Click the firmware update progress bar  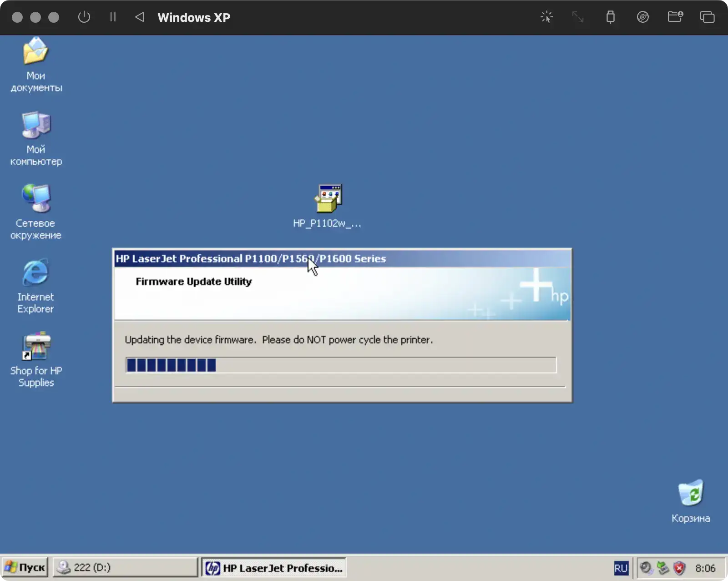pyautogui.click(x=341, y=365)
